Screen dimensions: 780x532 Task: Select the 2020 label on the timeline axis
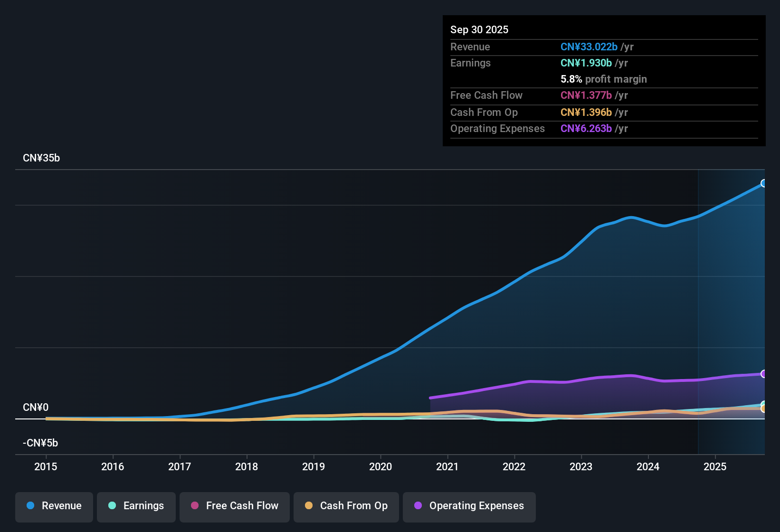tap(380, 467)
